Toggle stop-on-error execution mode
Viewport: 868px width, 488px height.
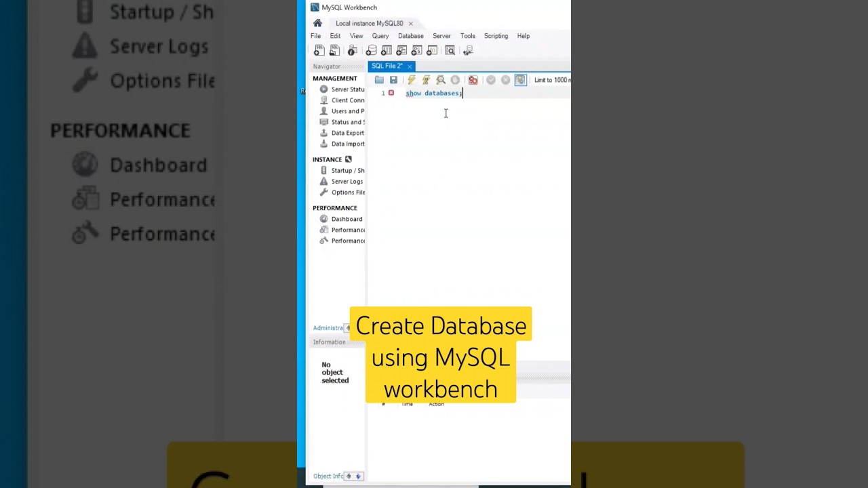473,80
